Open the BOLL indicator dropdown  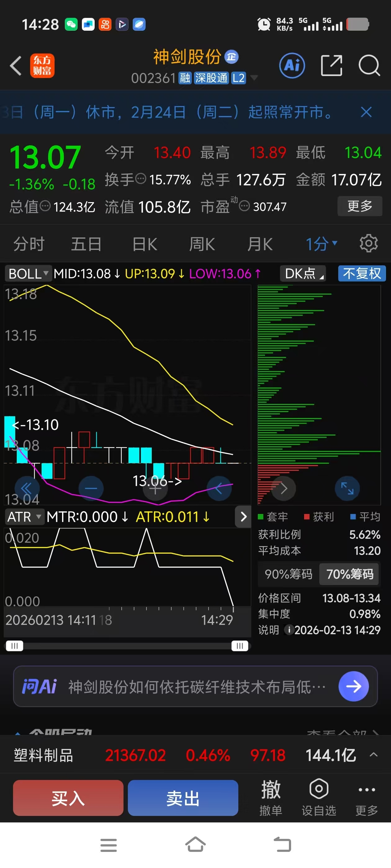click(x=28, y=273)
